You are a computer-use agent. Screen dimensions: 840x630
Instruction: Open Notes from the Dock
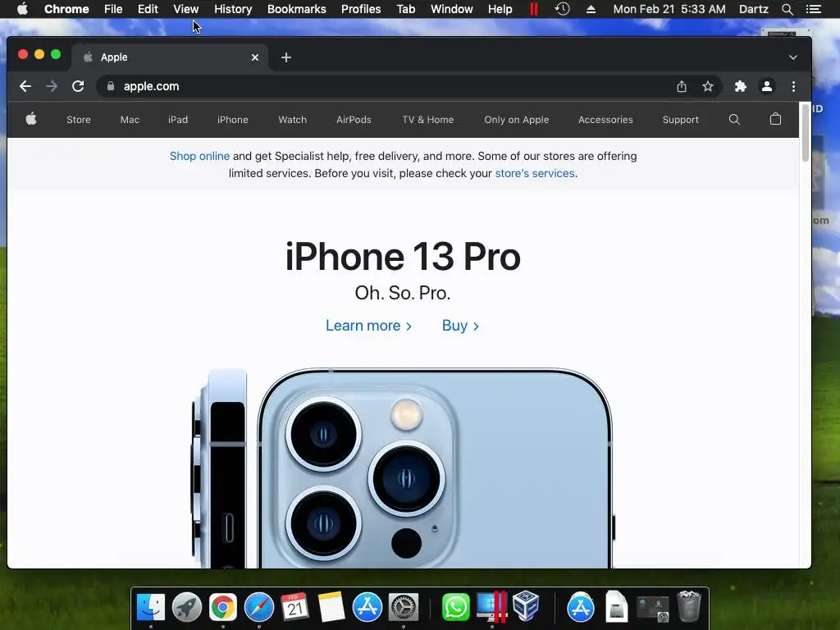click(331, 606)
